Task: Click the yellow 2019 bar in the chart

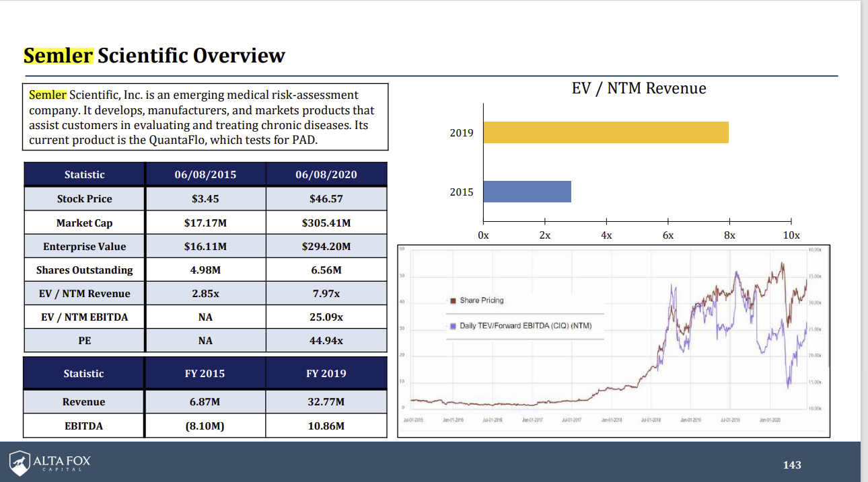Action: tap(606, 132)
